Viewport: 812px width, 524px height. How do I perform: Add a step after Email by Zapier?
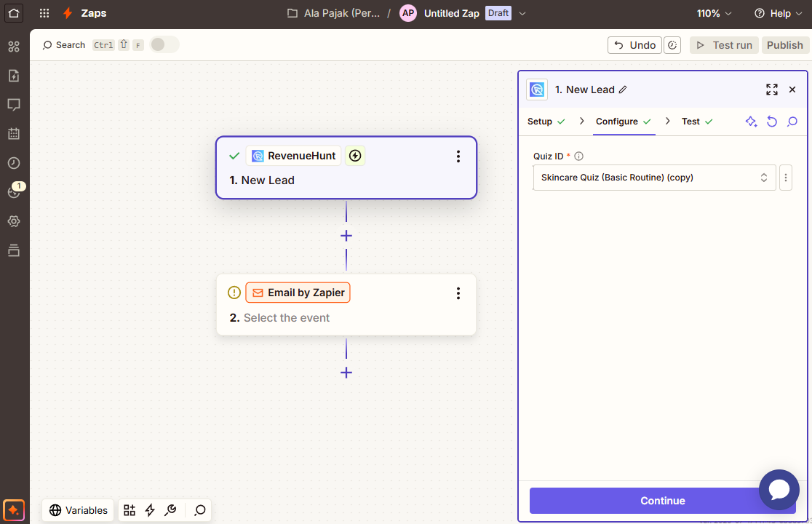(x=346, y=373)
